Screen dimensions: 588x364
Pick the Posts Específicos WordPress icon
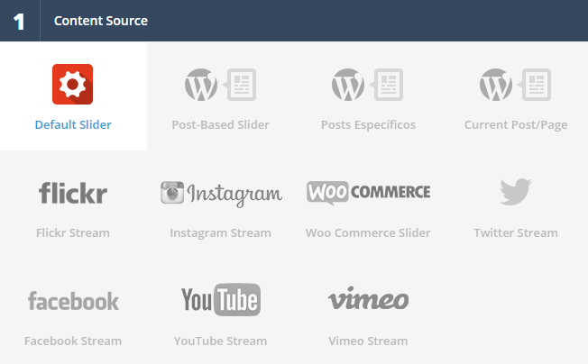tap(368, 85)
